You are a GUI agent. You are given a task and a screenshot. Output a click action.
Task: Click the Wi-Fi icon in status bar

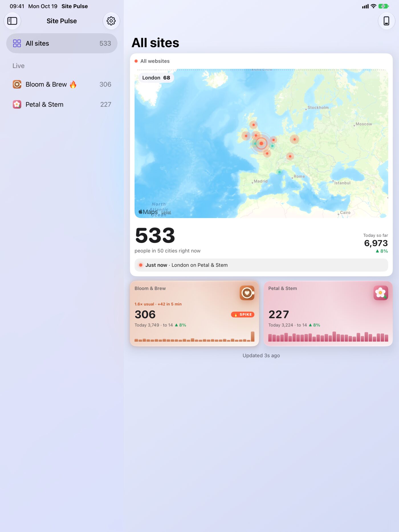click(x=373, y=6)
